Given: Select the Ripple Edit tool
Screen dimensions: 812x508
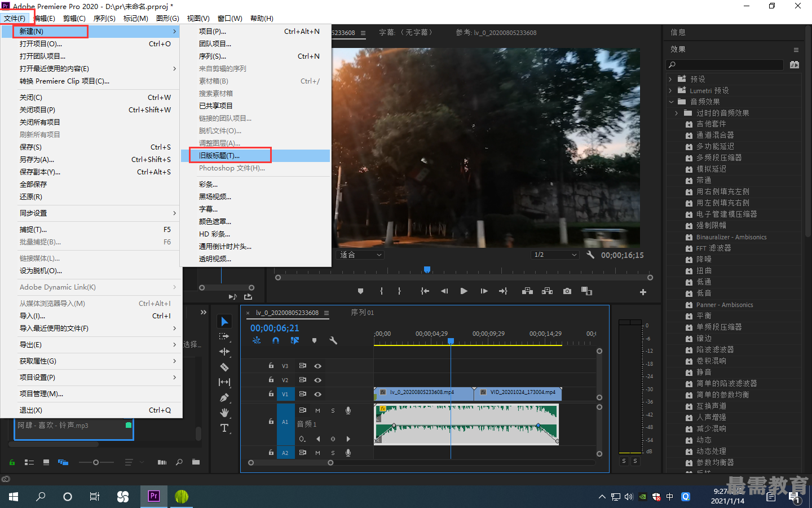Looking at the screenshot, I should 224,352.
